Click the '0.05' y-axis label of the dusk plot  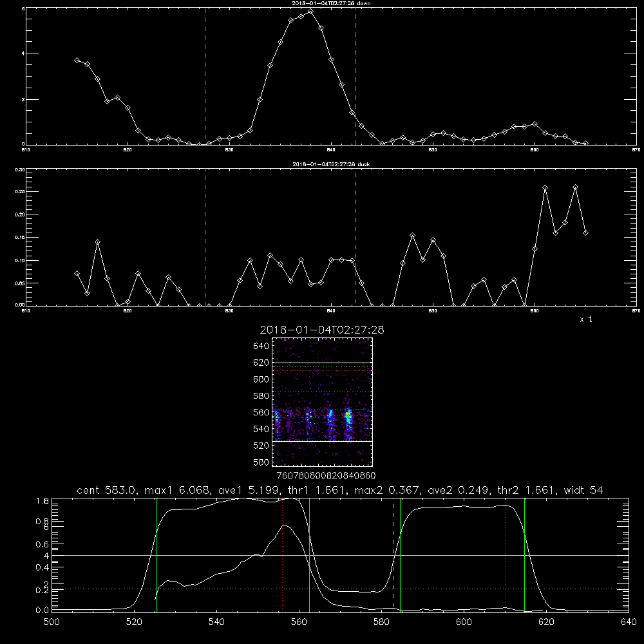[x=20, y=283]
